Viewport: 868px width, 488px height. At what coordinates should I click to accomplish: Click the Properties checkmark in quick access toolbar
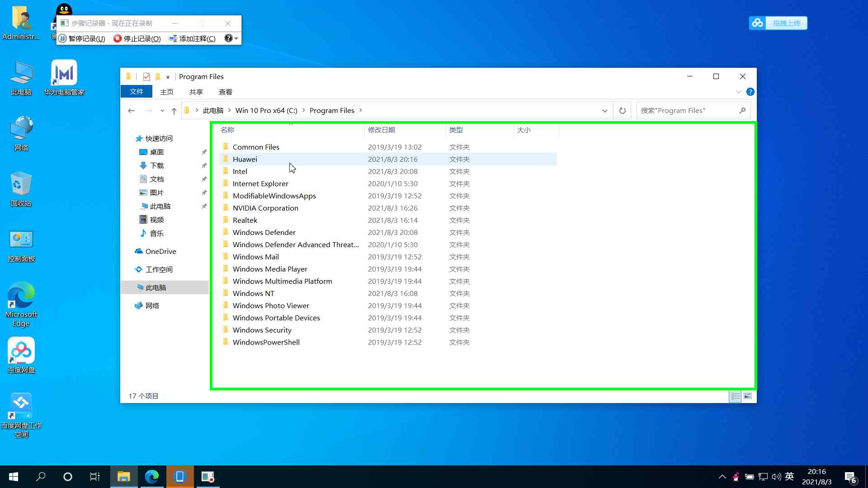[146, 77]
